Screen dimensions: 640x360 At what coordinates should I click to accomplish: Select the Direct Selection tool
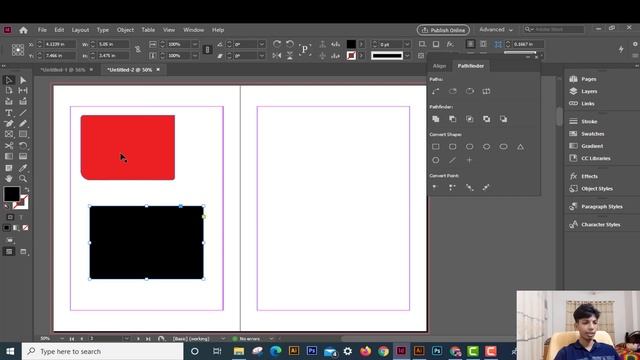pos(23,80)
